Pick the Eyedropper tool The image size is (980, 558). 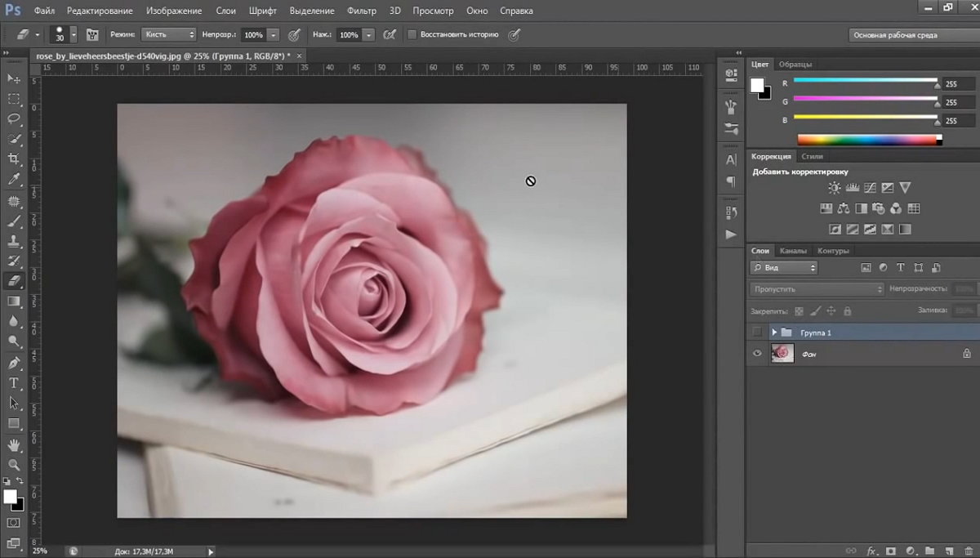[x=14, y=180]
